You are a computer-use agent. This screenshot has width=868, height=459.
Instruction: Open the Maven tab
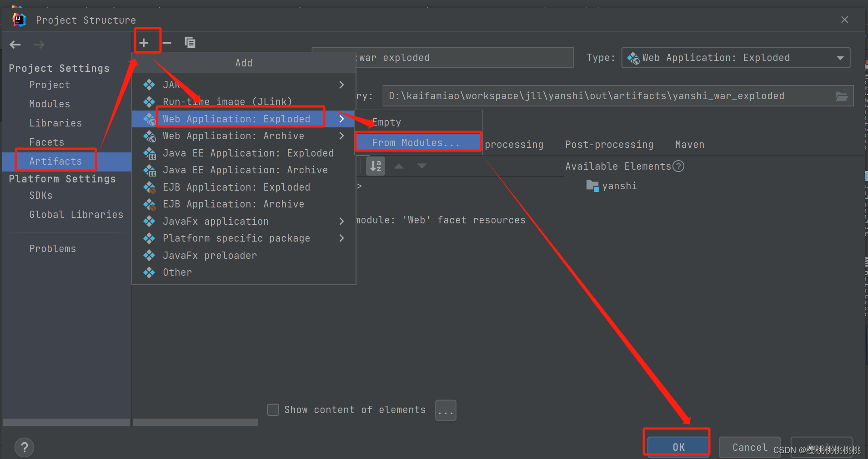(x=690, y=145)
